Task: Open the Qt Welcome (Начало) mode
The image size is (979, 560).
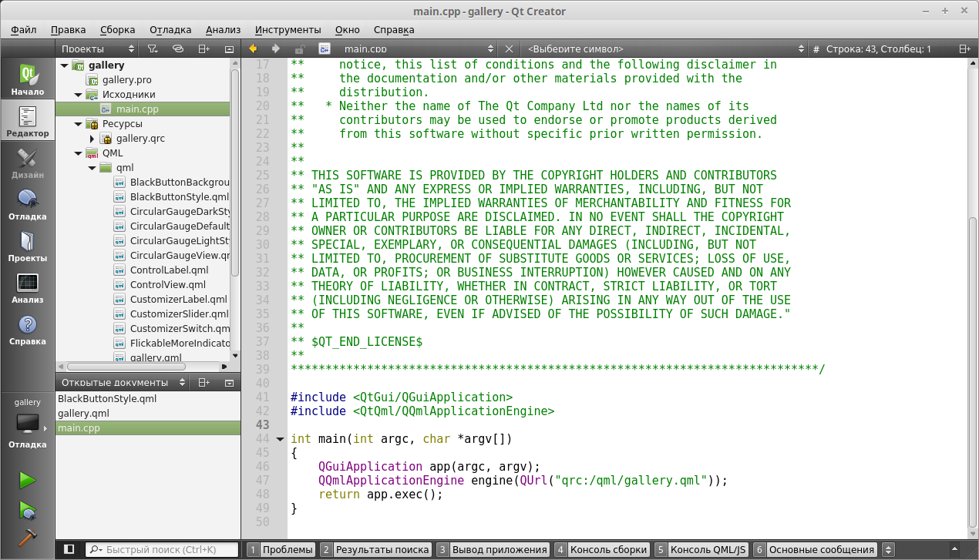Action: tap(27, 80)
